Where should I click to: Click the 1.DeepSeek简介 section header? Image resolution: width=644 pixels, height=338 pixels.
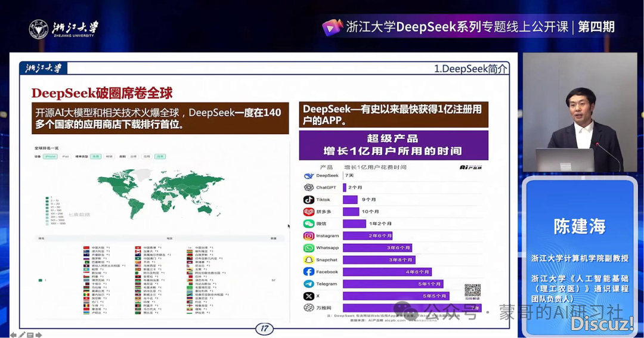click(470, 69)
